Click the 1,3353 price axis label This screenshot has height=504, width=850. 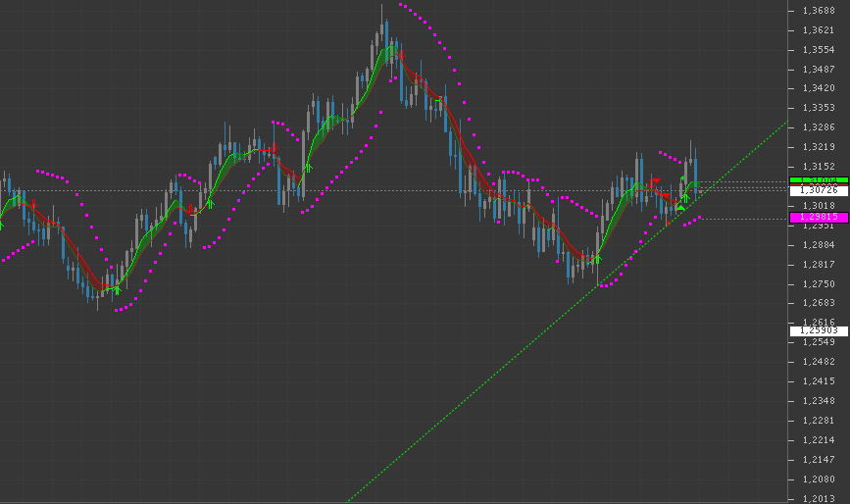[x=819, y=107]
